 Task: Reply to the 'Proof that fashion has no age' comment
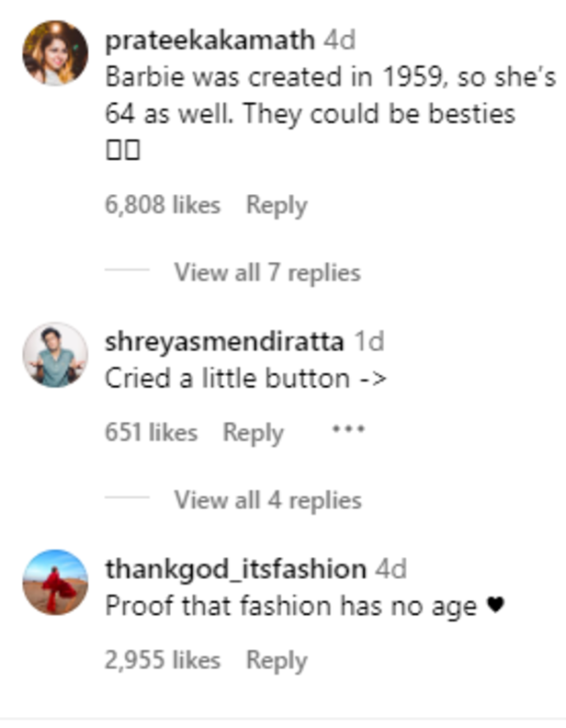coord(276,660)
